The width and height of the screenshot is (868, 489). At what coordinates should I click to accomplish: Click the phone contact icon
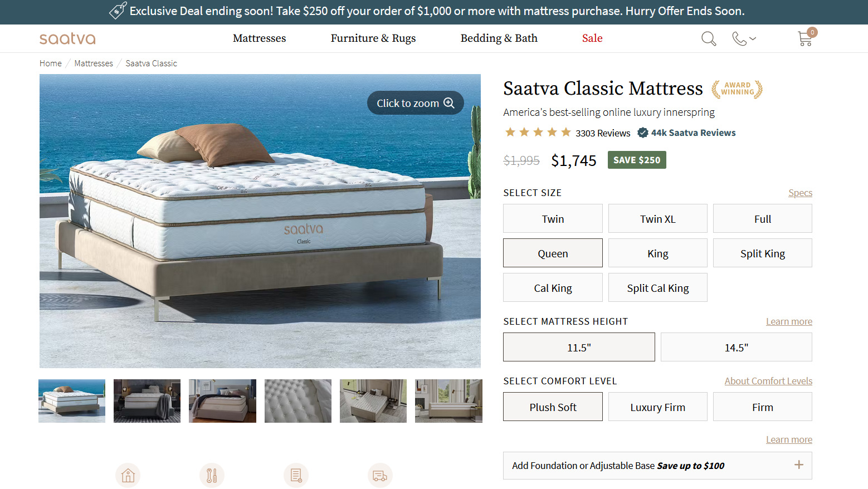(739, 38)
